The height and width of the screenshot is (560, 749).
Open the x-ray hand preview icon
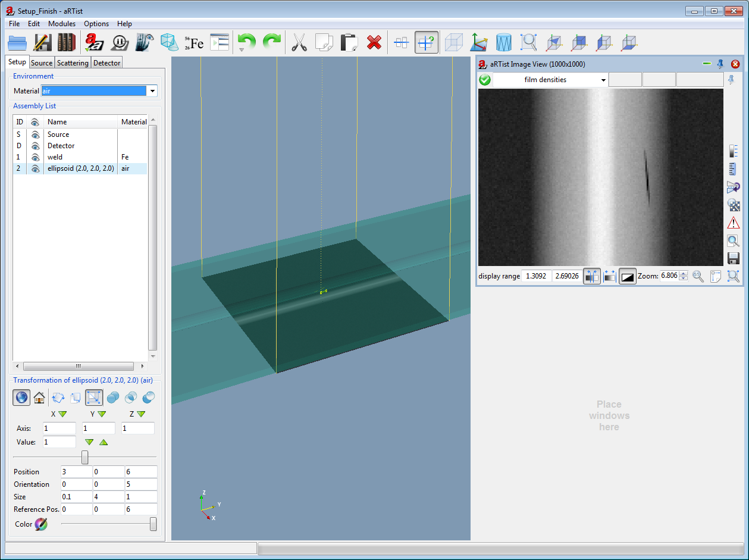pos(145,42)
